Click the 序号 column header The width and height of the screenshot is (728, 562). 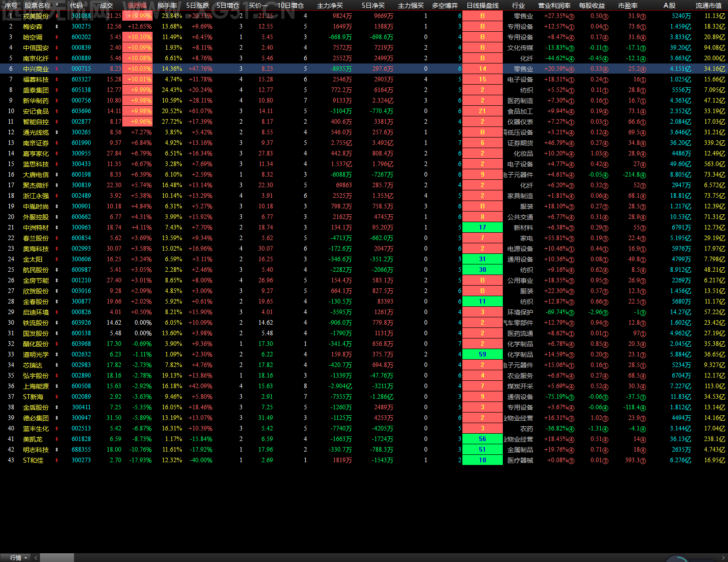pos(11,6)
